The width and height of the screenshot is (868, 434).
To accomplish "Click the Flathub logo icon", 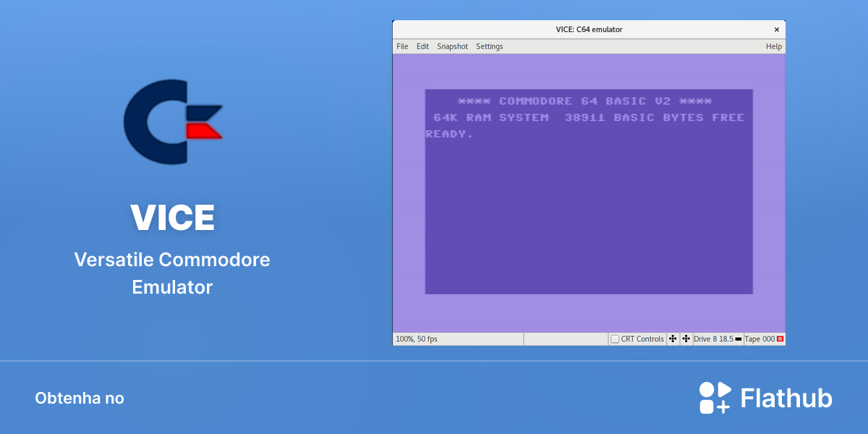I will pyautogui.click(x=715, y=398).
